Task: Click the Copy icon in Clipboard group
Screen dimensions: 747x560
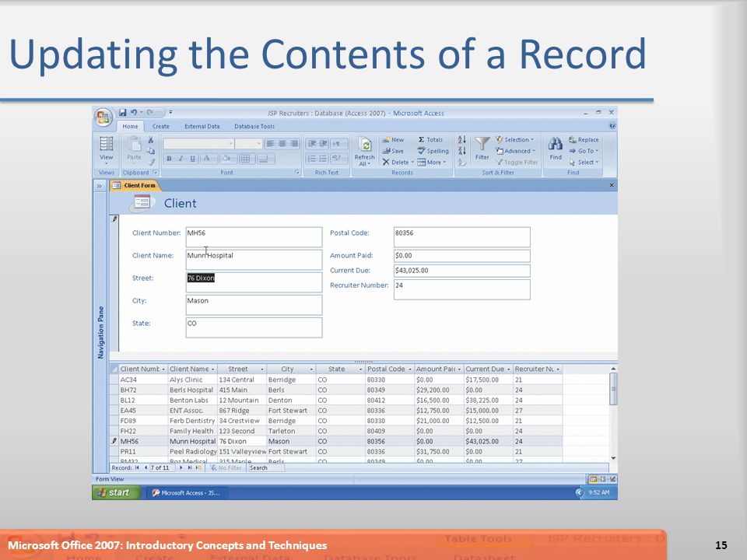Action: pos(150,151)
